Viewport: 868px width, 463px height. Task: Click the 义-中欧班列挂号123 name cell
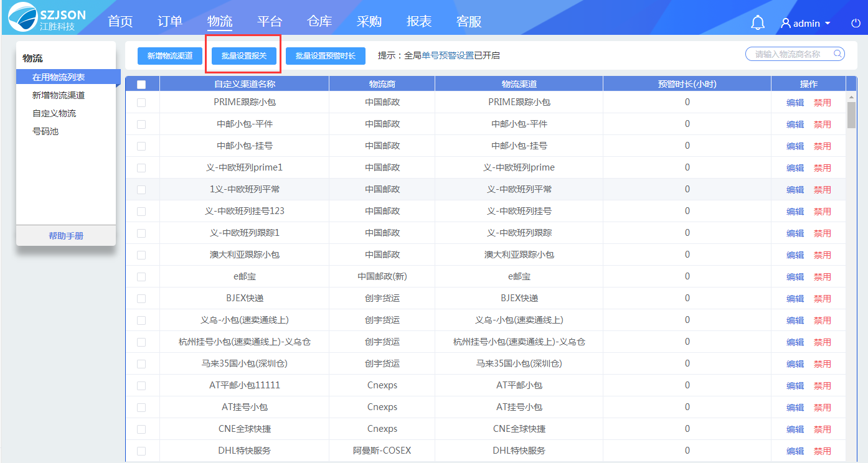[x=245, y=211]
